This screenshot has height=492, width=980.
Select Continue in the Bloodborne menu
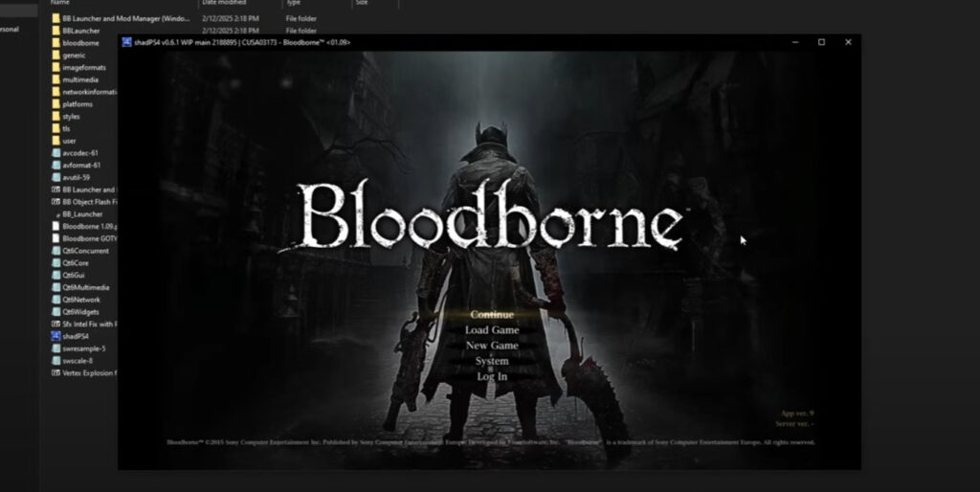coord(492,315)
